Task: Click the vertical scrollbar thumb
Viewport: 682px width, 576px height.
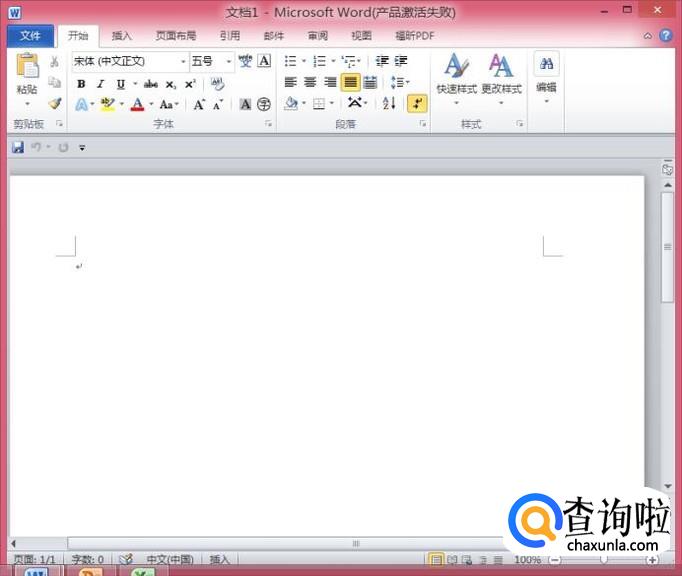Action: 667,247
